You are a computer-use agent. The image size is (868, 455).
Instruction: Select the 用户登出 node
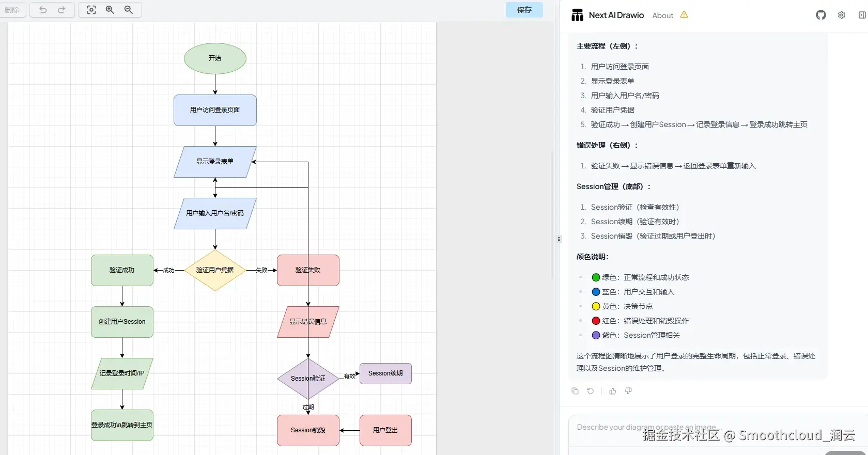pyautogui.click(x=385, y=430)
